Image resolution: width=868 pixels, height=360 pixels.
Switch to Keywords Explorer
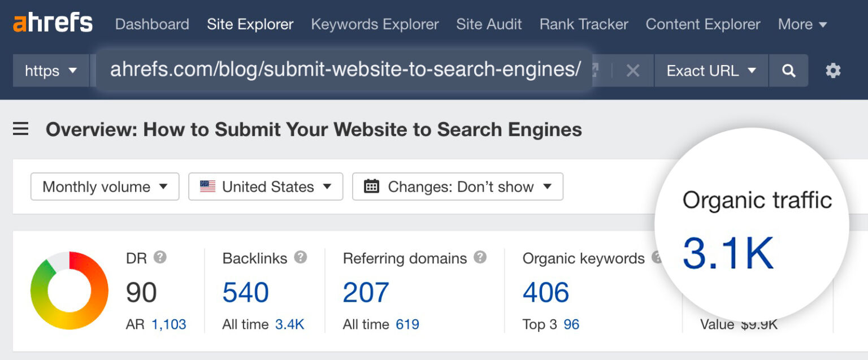[x=375, y=24]
